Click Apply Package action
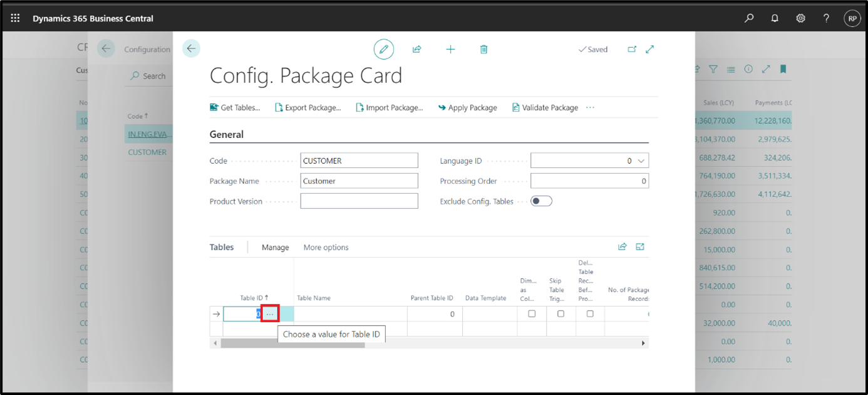The image size is (868, 395). point(468,107)
